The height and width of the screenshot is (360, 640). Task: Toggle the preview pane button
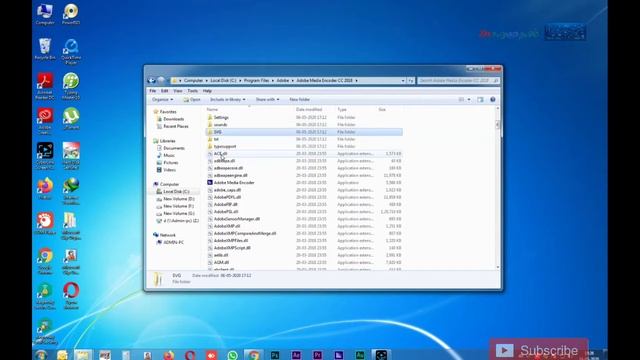tap(480, 100)
